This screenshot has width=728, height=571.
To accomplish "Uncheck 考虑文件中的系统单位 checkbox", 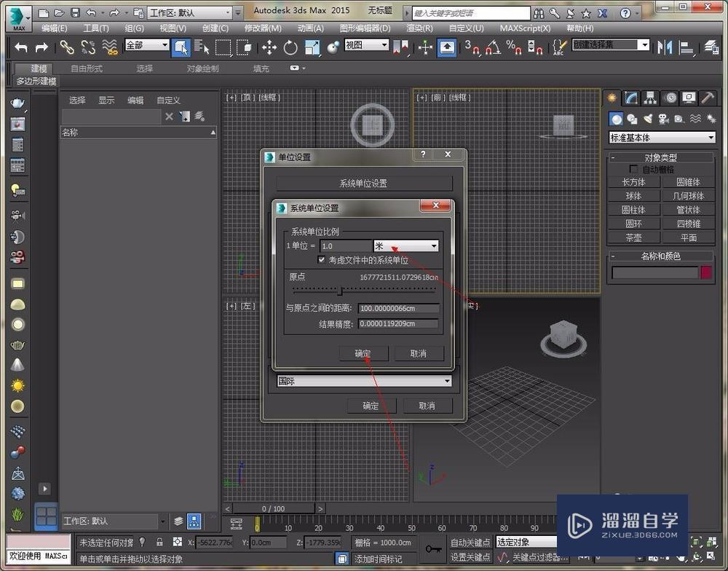I will point(322,260).
